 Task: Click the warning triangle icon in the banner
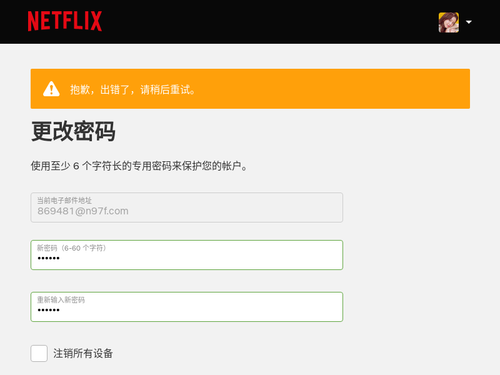pyautogui.click(x=51, y=89)
